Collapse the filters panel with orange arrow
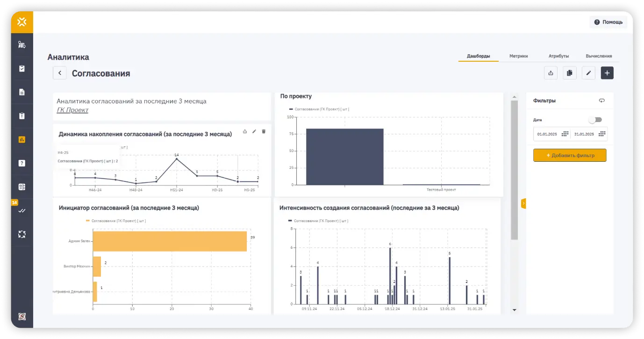Image resolution: width=644 pixels, height=339 pixels. (x=523, y=203)
